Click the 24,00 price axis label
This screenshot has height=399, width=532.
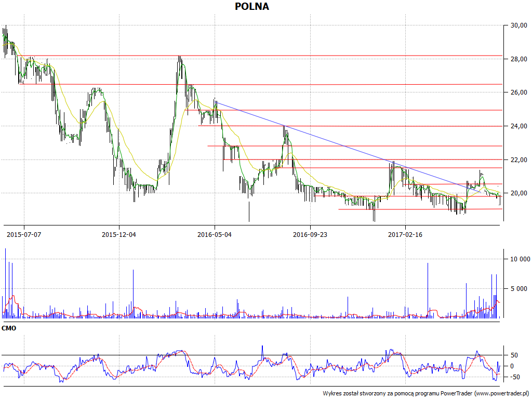pyautogui.click(x=519, y=126)
